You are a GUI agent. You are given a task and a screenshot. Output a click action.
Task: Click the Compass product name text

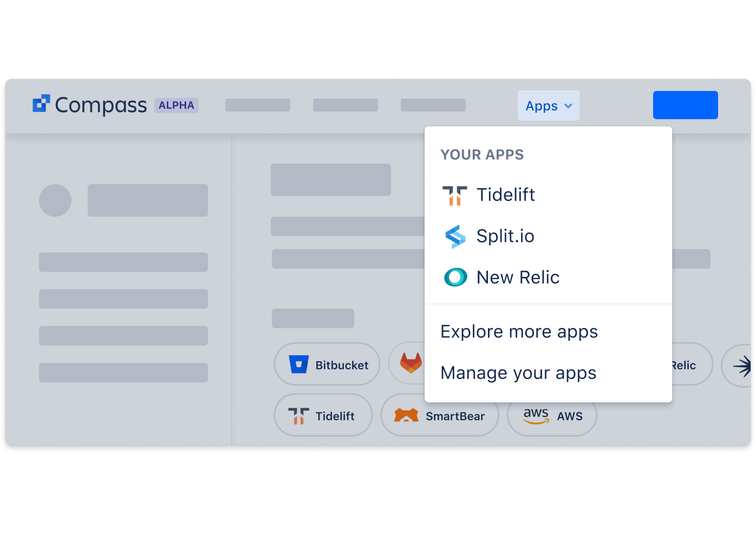[101, 105]
